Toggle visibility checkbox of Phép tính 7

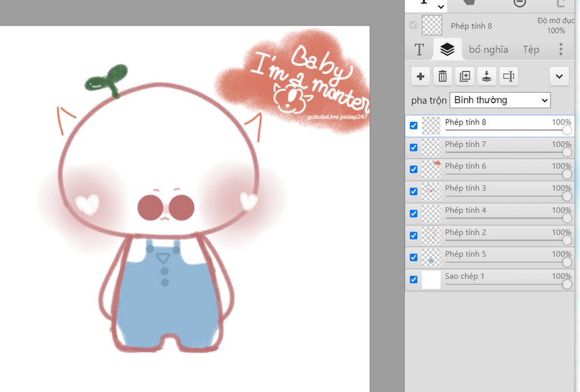tap(413, 147)
